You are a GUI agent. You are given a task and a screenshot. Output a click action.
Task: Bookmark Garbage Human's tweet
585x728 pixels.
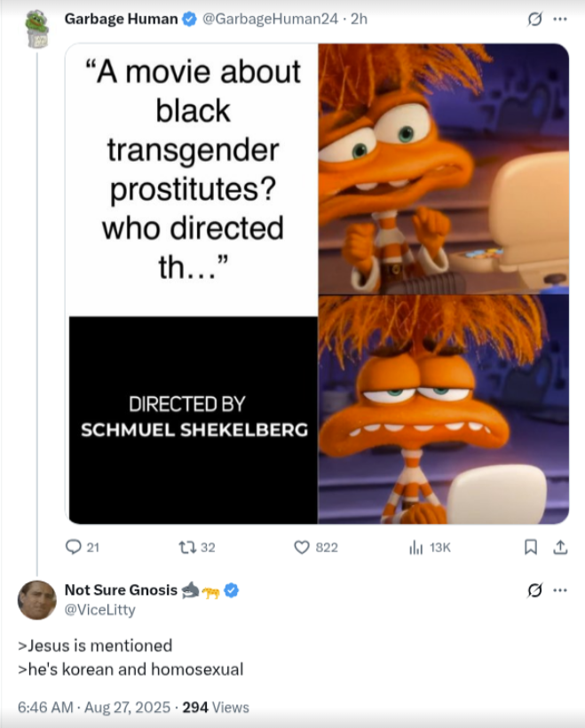(x=529, y=548)
